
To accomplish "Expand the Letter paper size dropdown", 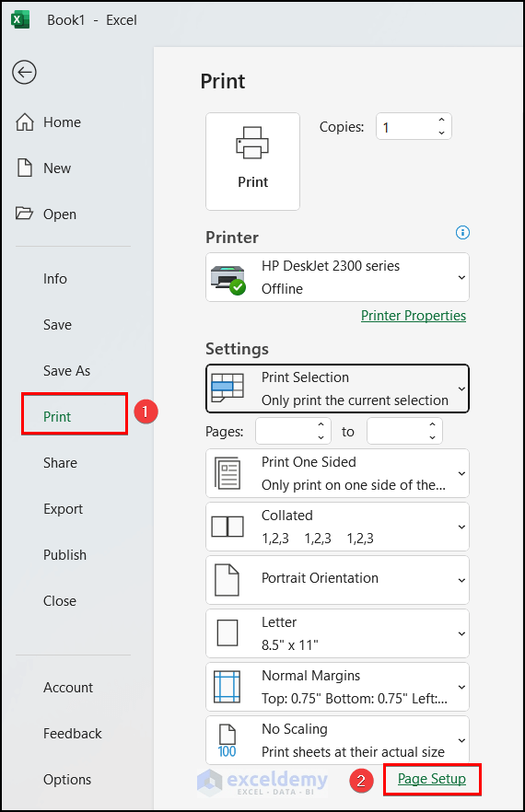I will pyautogui.click(x=461, y=633).
